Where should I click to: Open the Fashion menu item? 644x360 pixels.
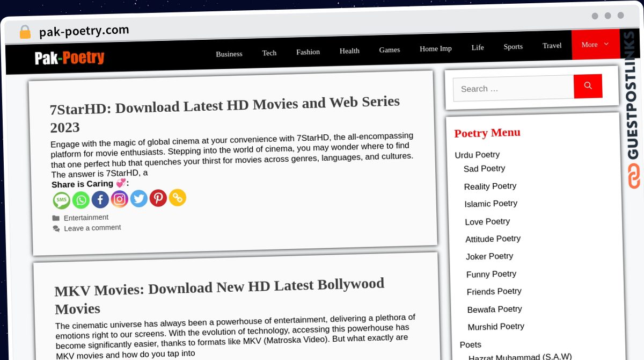pos(308,52)
